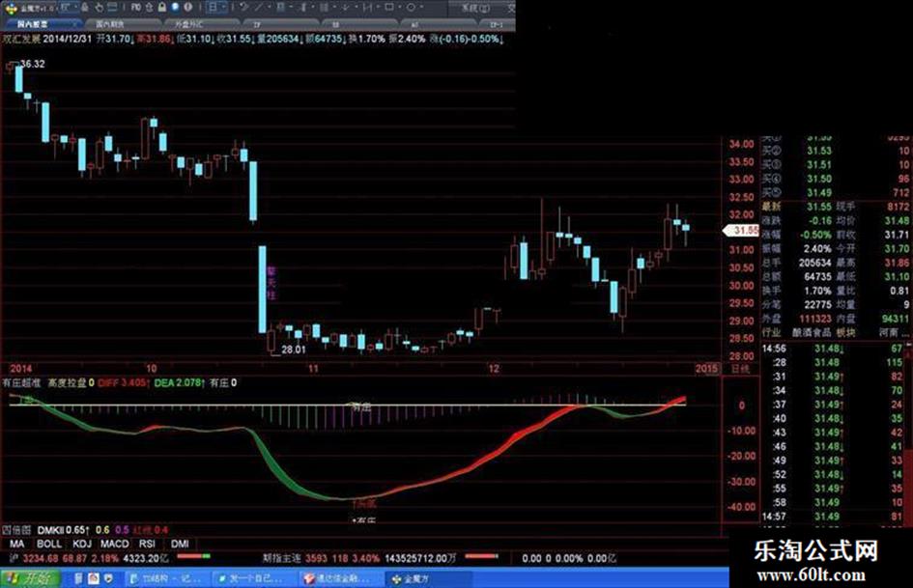Expand the rectangle tool dropdown arrow
The image size is (913, 588).
[400, 7]
